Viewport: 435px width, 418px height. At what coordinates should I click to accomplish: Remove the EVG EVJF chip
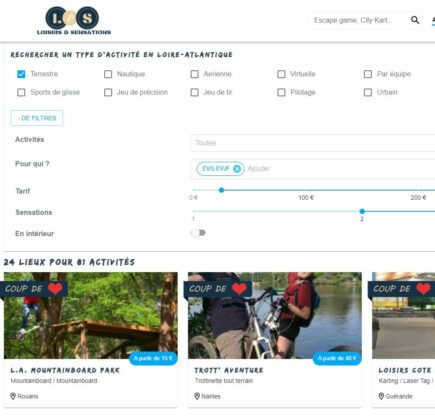click(x=237, y=169)
